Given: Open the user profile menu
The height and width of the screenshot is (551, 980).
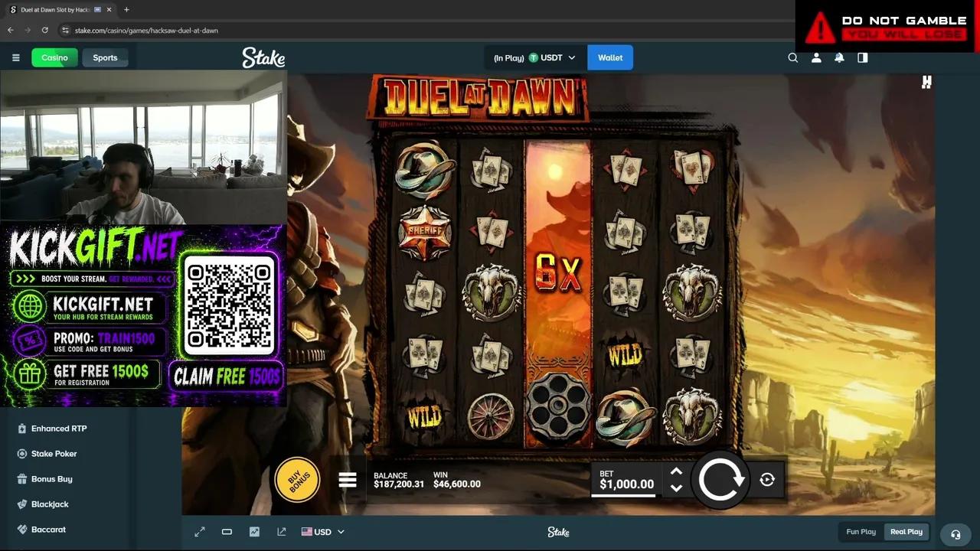Looking at the screenshot, I should tap(816, 57).
